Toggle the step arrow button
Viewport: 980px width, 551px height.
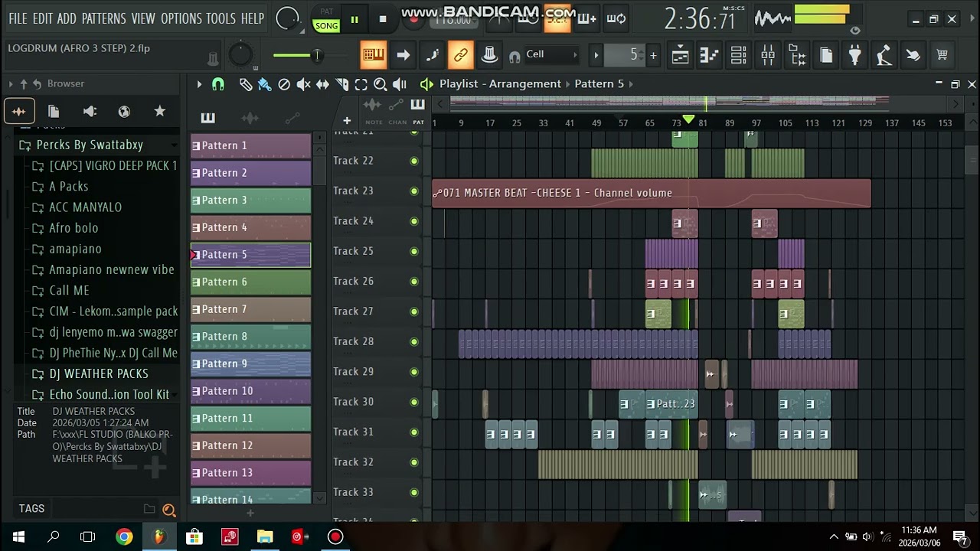point(403,54)
